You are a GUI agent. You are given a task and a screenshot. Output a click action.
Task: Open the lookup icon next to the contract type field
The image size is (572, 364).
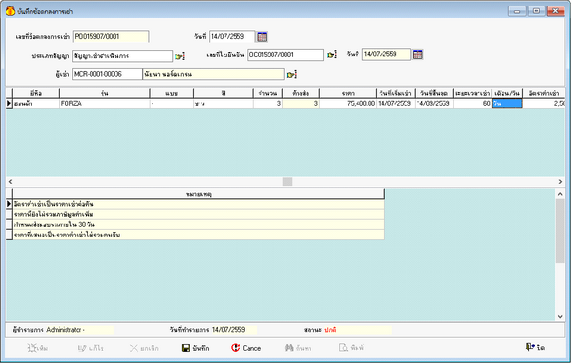pyautogui.click(x=180, y=56)
